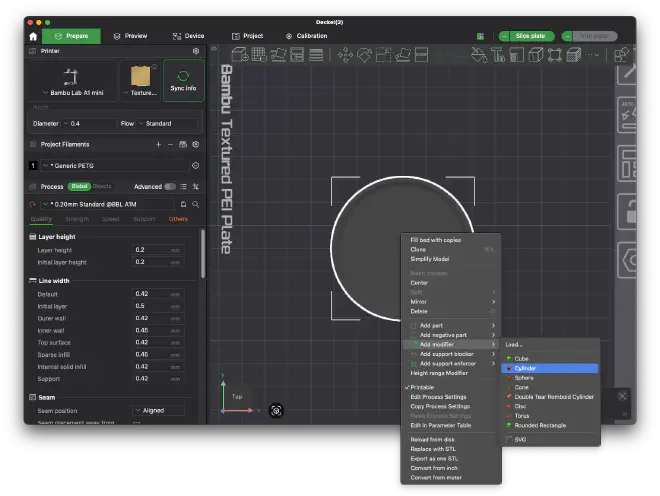Click the Home icon
The image size is (660, 496).
(x=33, y=36)
